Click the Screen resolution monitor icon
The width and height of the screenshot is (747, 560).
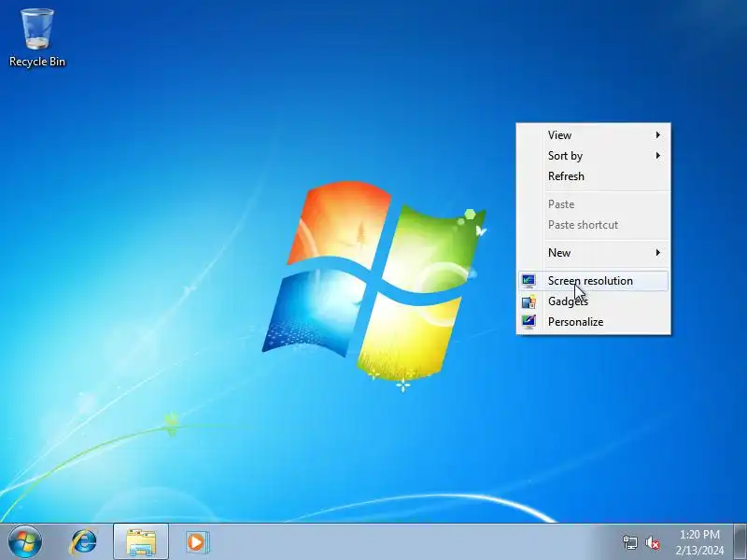click(529, 281)
